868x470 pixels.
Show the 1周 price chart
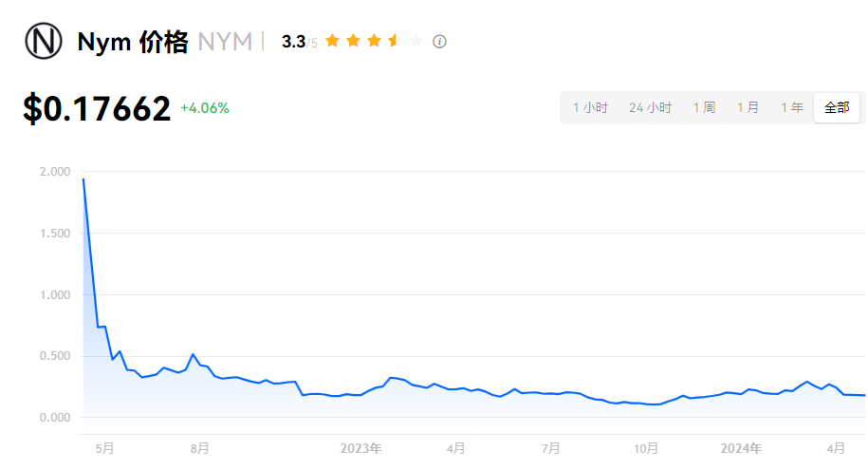click(704, 108)
